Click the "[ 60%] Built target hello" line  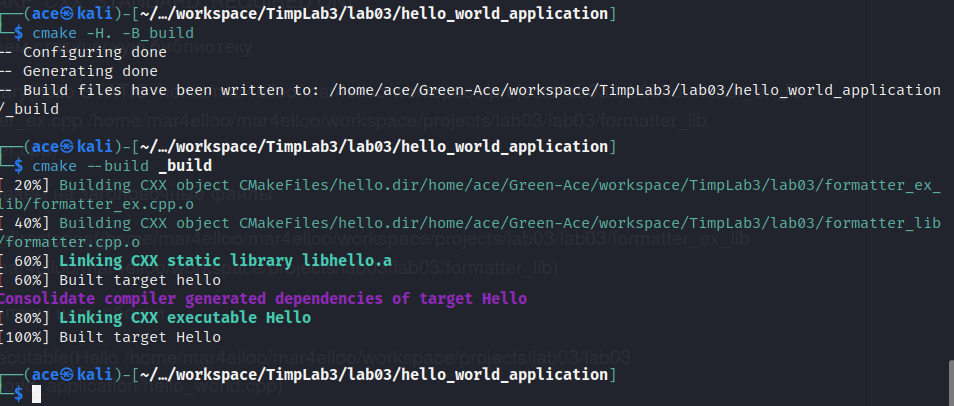(x=110, y=280)
